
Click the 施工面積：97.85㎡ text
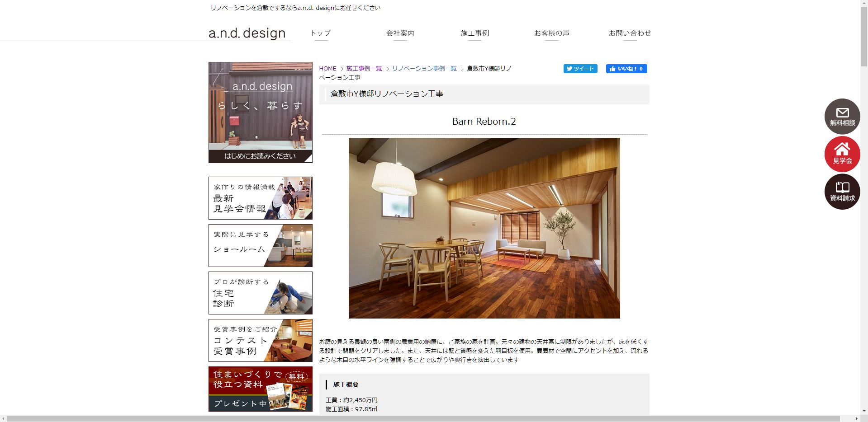pyautogui.click(x=351, y=409)
